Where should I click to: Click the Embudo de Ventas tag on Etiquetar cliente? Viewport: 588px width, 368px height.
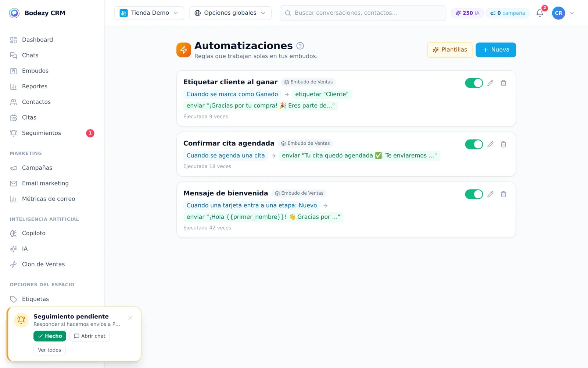point(308,82)
